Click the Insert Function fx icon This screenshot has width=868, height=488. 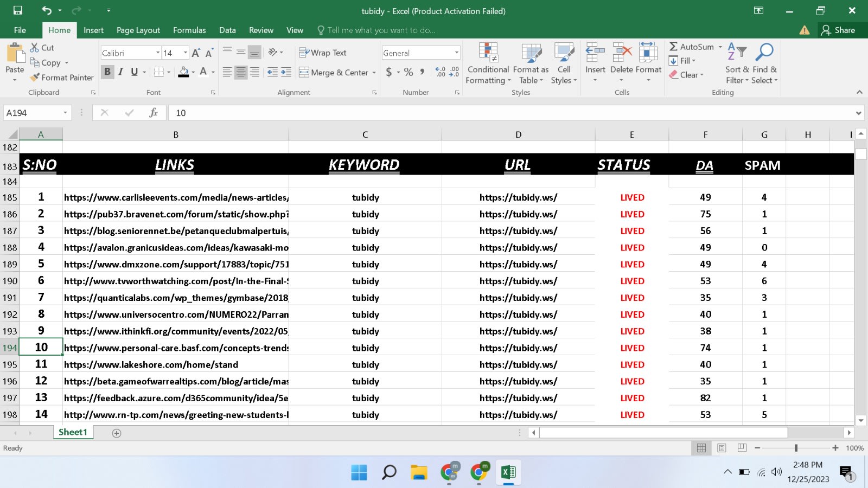154,112
